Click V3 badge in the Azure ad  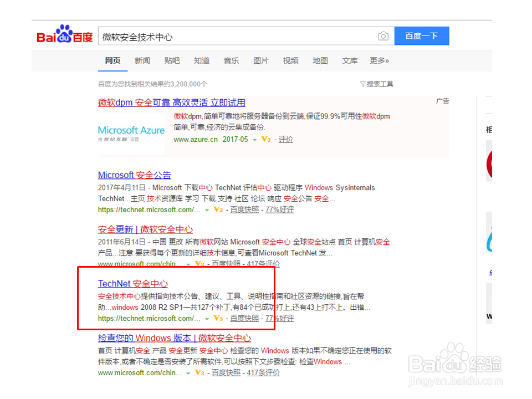[x=265, y=140]
